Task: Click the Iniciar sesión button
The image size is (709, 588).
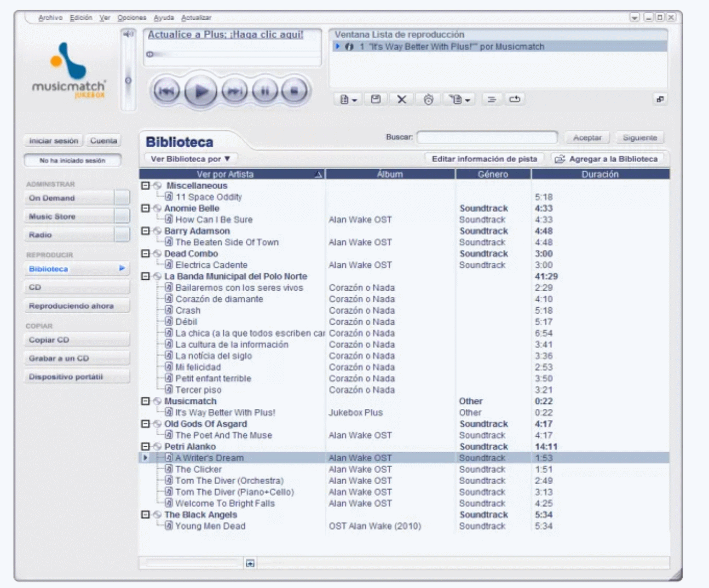Action: (54, 141)
